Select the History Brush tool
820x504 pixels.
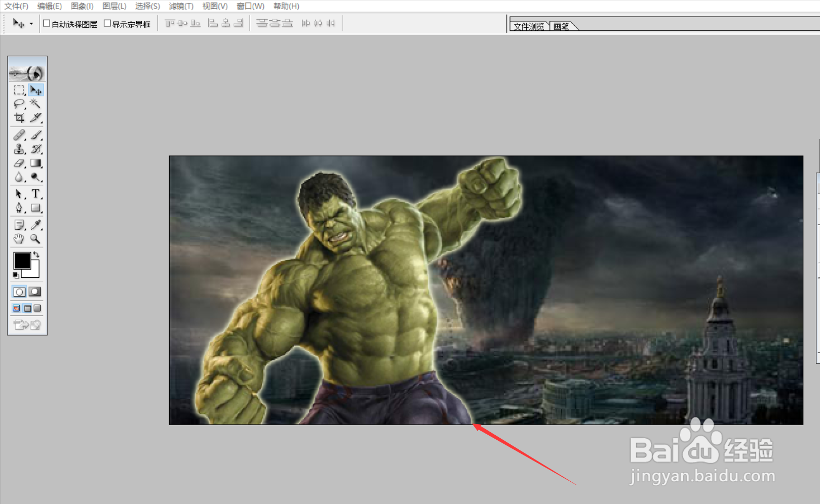35,149
